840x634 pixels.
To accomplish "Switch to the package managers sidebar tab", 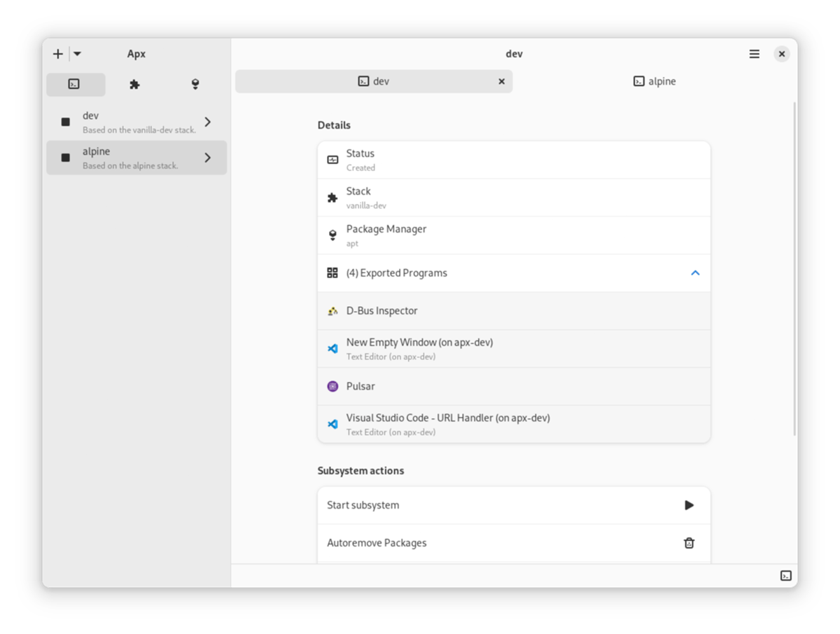I will (x=195, y=84).
